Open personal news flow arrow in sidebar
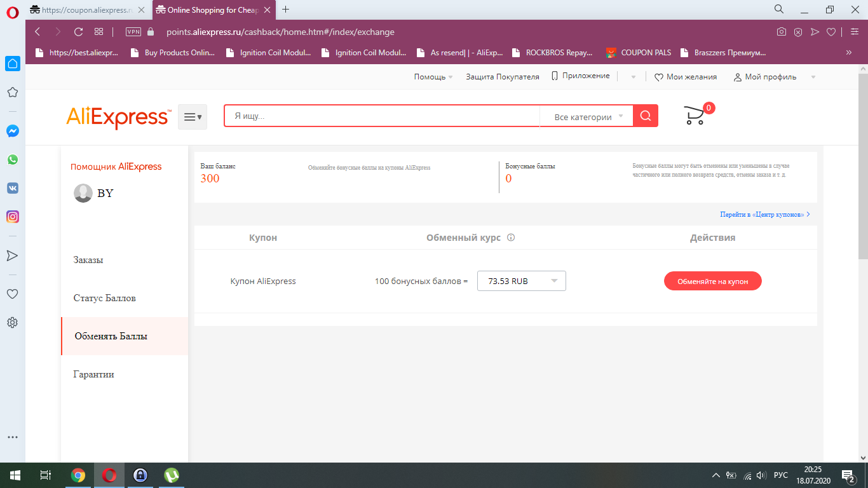 [x=12, y=255]
